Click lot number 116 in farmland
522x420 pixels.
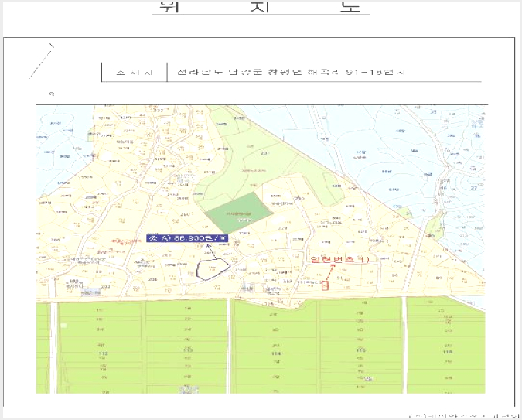tap(448, 352)
